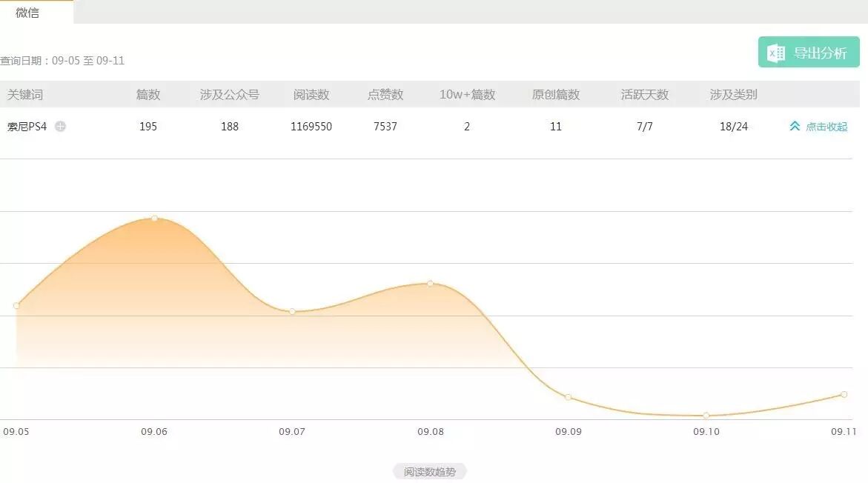This screenshot has width=868, height=483.
Task: Click the 点赞数 column header
Action: click(385, 95)
